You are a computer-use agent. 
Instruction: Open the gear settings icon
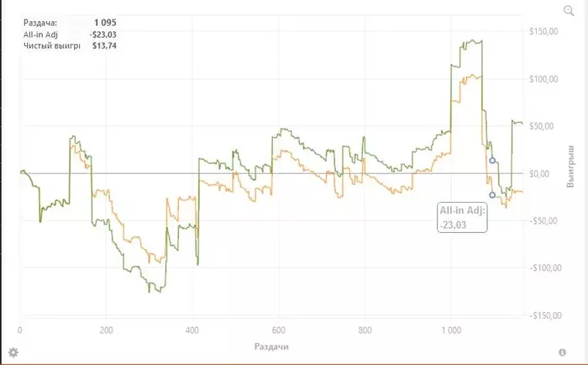13,352
